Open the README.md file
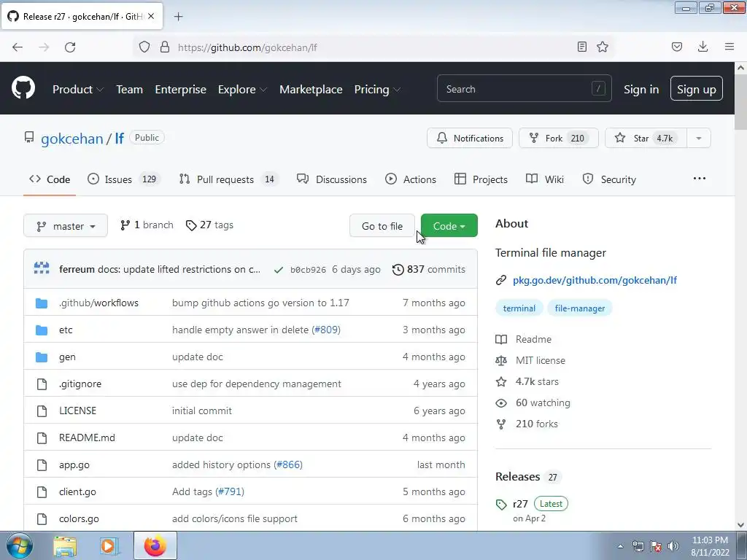This screenshot has width=747, height=560. tap(88, 437)
